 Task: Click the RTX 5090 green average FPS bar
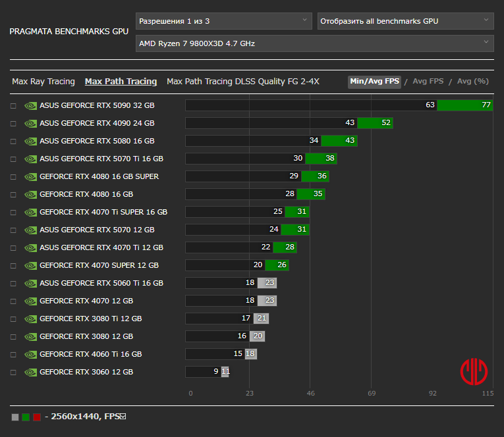pyautogui.click(x=464, y=105)
